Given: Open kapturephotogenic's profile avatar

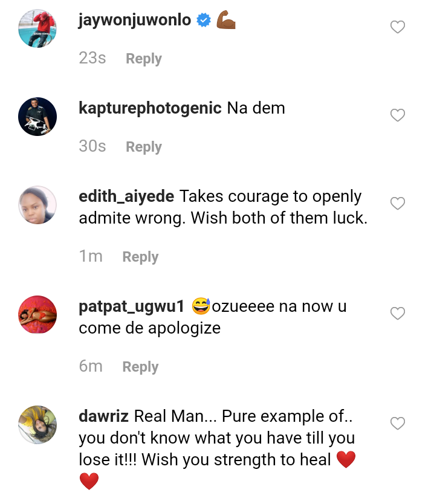Looking at the screenshot, I should (x=37, y=116).
